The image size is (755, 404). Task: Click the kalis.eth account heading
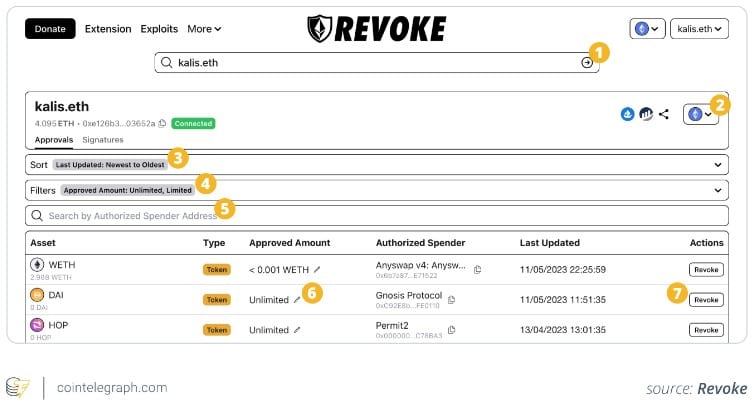tap(62, 106)
